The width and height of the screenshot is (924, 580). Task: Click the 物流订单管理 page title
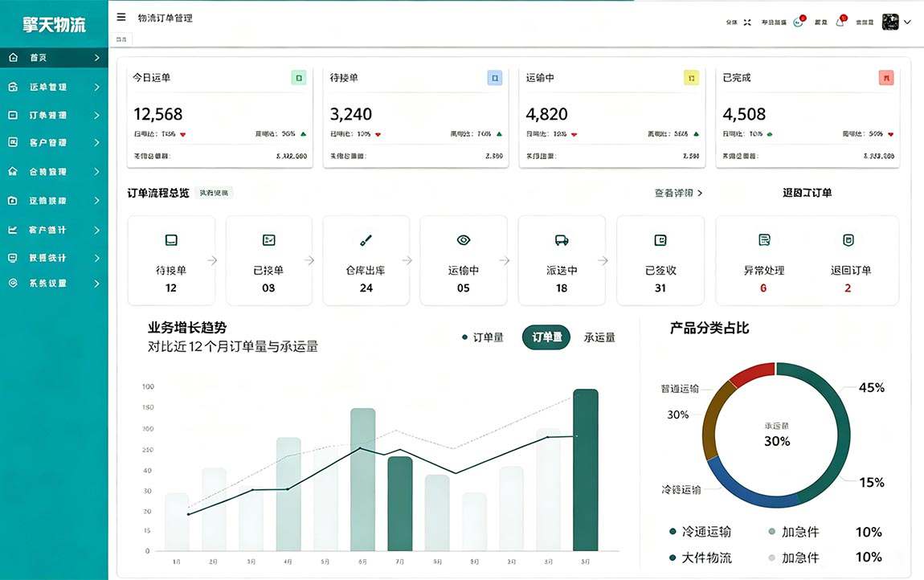(165, 18)
